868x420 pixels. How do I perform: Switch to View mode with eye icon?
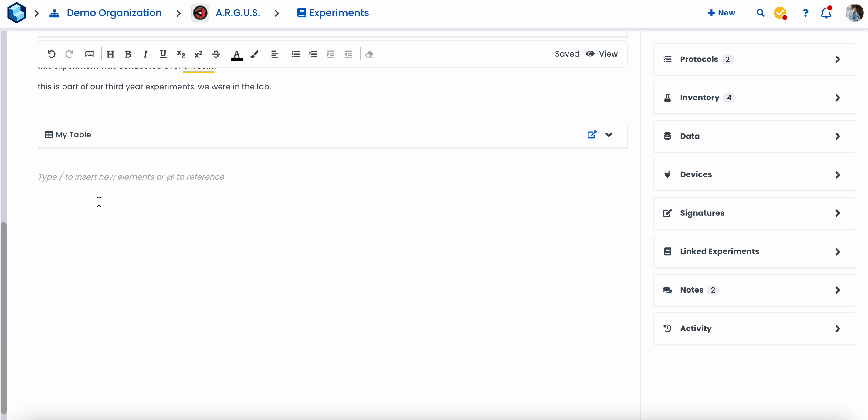(x=602, y=54)
